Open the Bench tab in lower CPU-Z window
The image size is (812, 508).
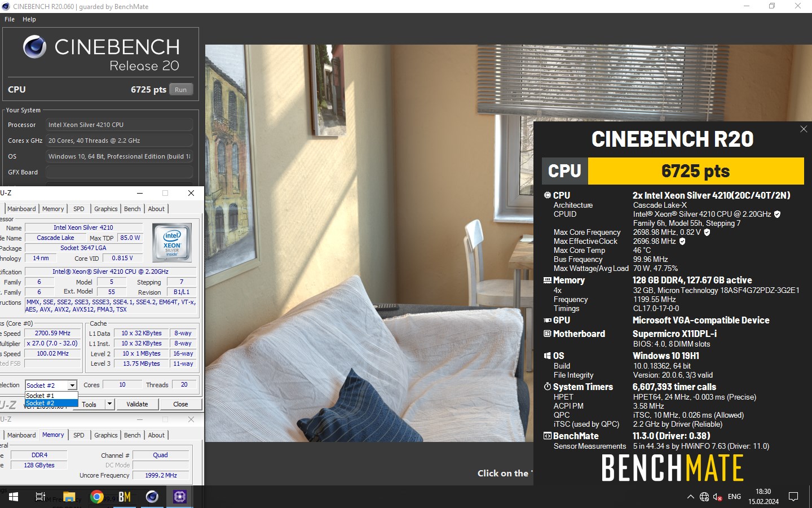point(133,435)
